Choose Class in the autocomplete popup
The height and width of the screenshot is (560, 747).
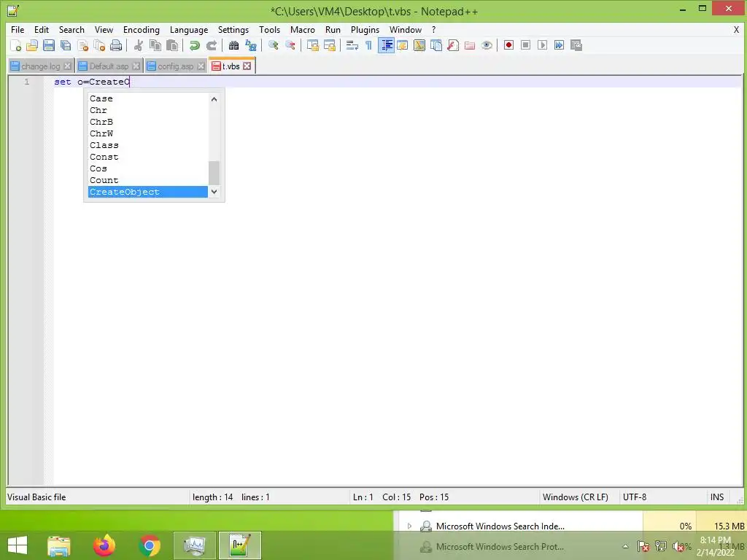(x=148, y=145)
